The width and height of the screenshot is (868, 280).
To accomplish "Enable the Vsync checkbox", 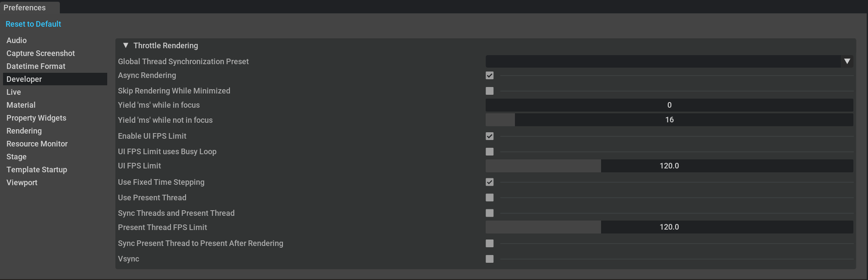I will click(490, 259).
